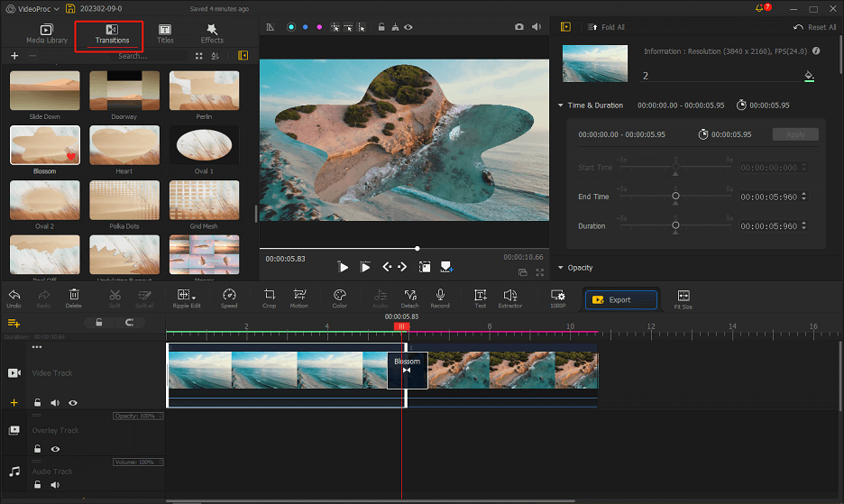844x504 pixels.
Task: Click the clean brush icon in preview toolbar
Action: (395, 27)
